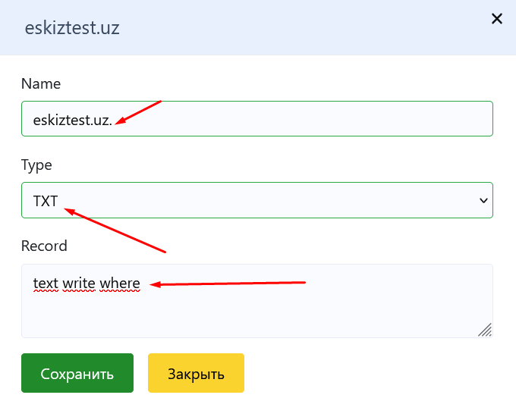Click the "eskiztest.uz." text in the Name field
Viewport: 516px width, 420px height.
click(x=73, y=119)
